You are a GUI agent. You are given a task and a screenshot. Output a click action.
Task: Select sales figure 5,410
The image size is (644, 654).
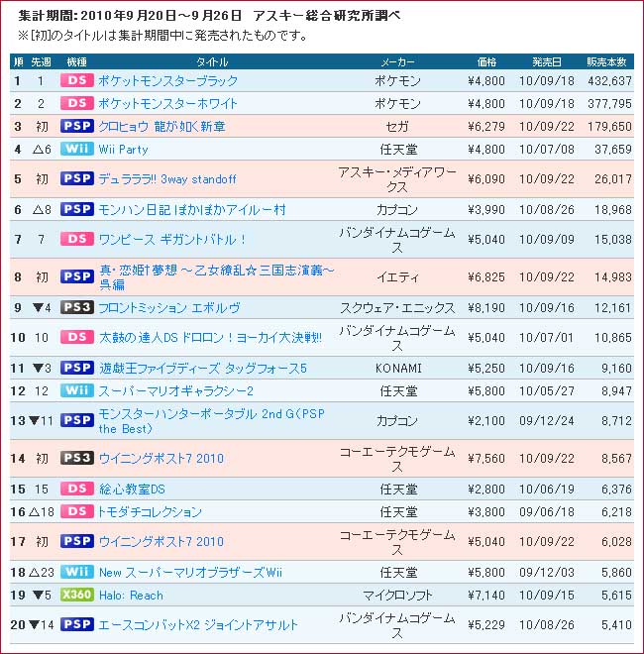[x=616, y=625]
